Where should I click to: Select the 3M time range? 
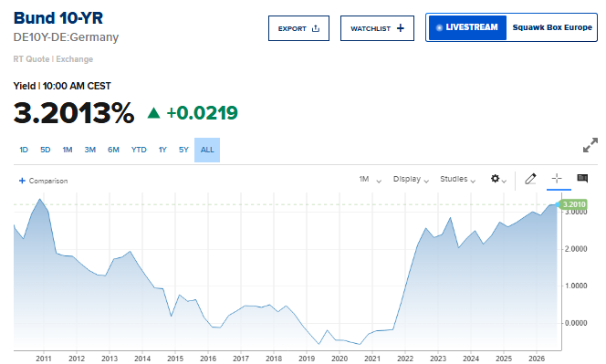90,150
